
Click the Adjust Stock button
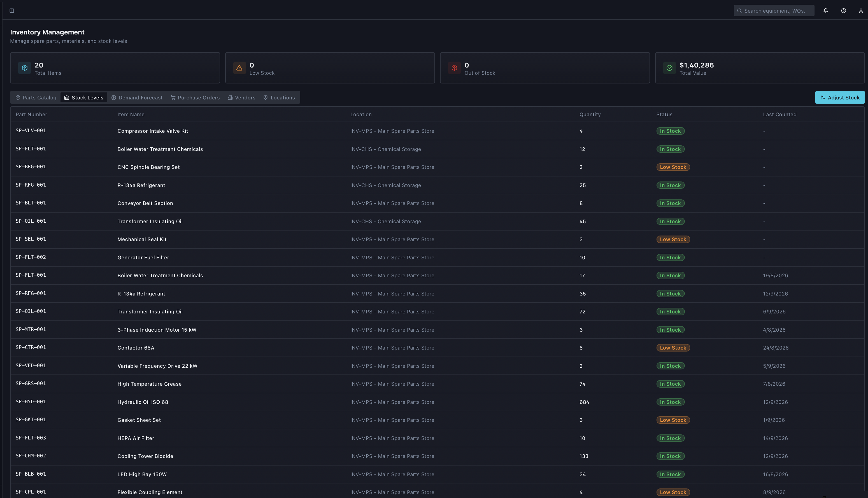click(840, 97)
